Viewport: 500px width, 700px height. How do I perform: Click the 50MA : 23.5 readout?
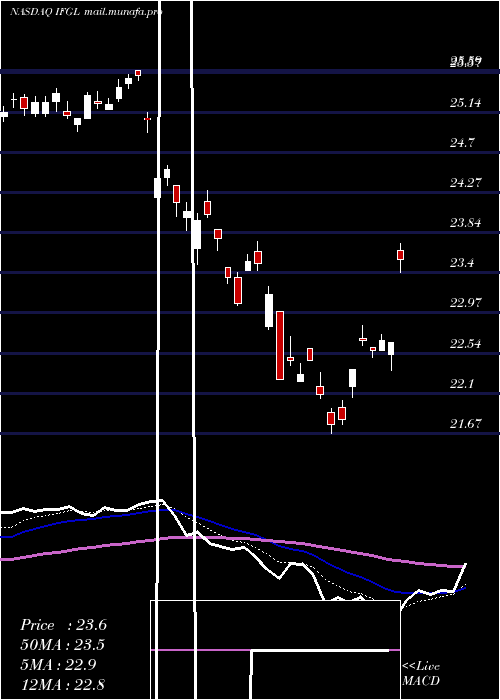pos(62,645)
